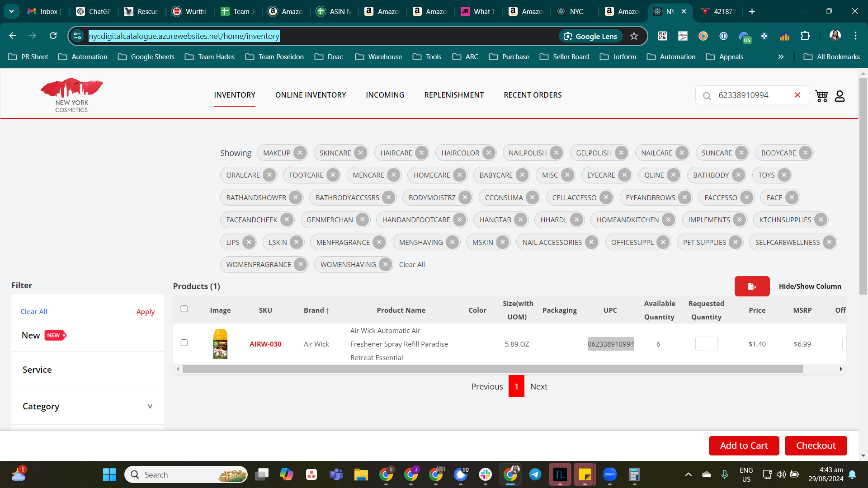This screenshot has height=488, width=868.
Task: Open the INCOMING tab
Action: tap(385, 95)
